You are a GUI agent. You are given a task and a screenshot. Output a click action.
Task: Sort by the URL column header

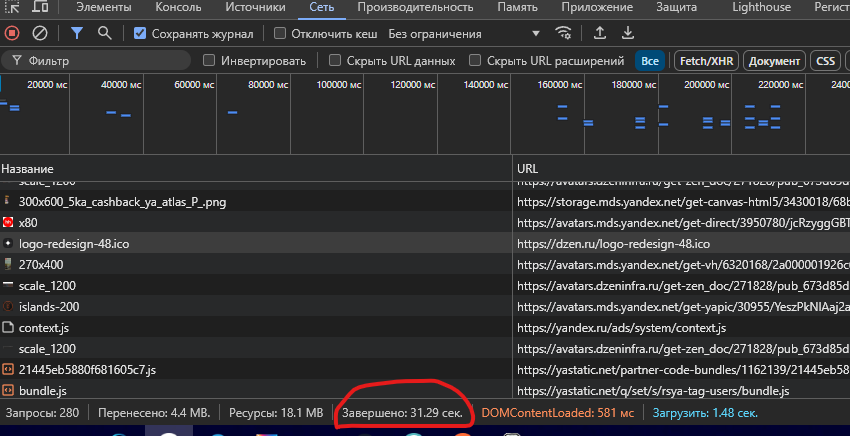click(681, 169)
